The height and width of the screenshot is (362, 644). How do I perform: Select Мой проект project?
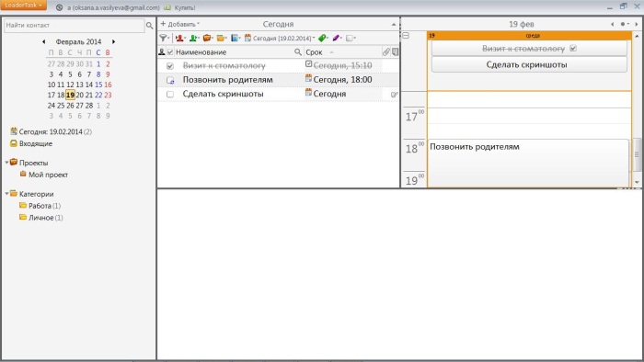pyautogui.click(x=44, y=175)
